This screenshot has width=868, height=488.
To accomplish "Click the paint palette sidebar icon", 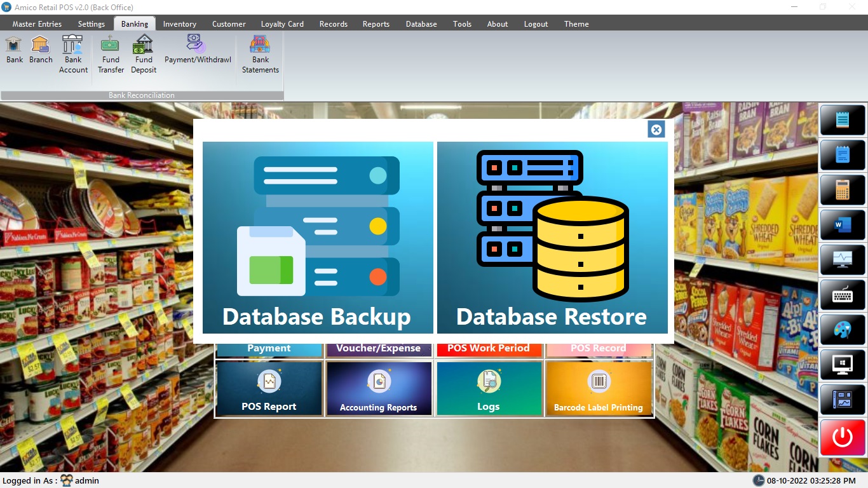I will tap(843, 330).
